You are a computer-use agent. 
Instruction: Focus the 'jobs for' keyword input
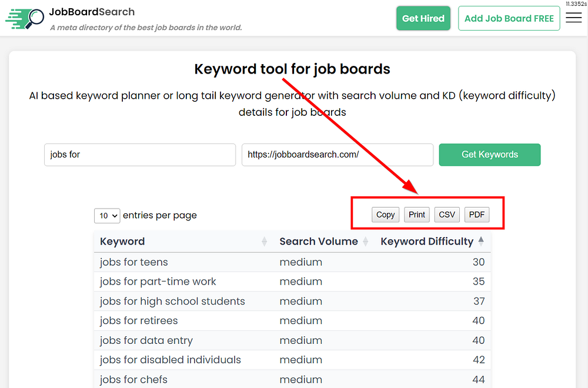pos(139,155)
